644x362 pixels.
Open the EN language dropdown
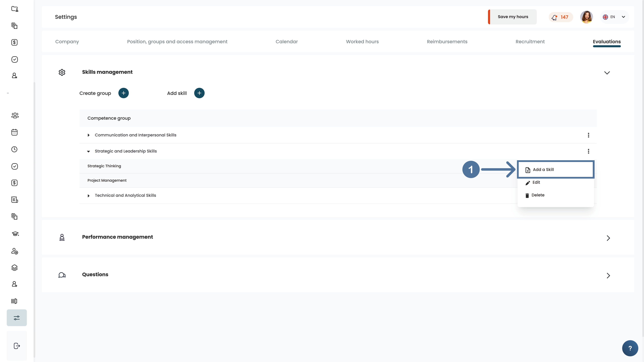tap(614, 17)
